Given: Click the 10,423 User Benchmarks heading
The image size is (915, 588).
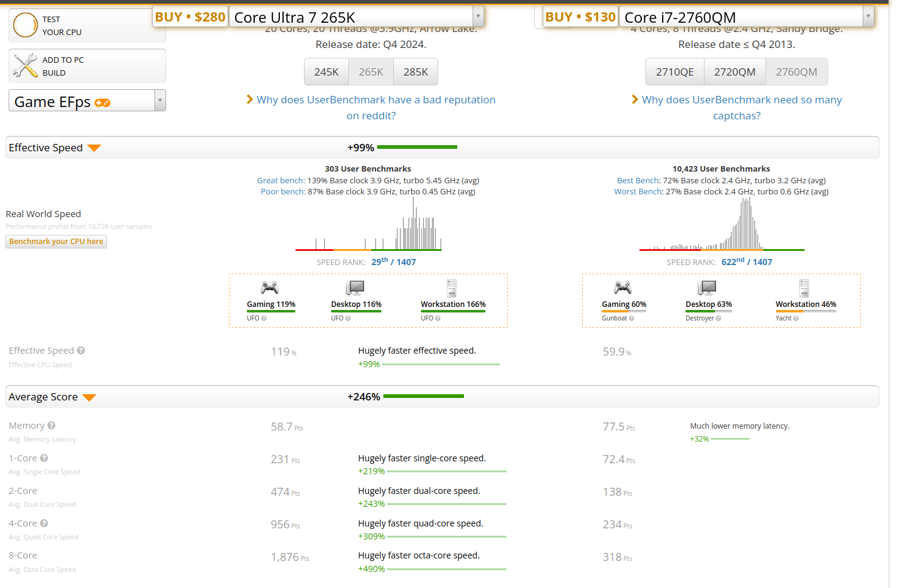Looking at the screenshot, I should pyautogui.click(x=721, y=169).
